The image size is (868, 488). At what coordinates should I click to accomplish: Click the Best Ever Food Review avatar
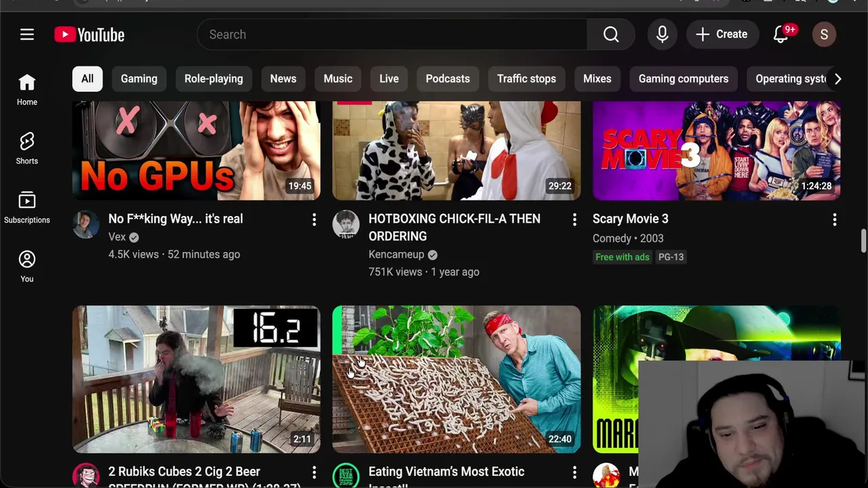[x=346, y=476]
